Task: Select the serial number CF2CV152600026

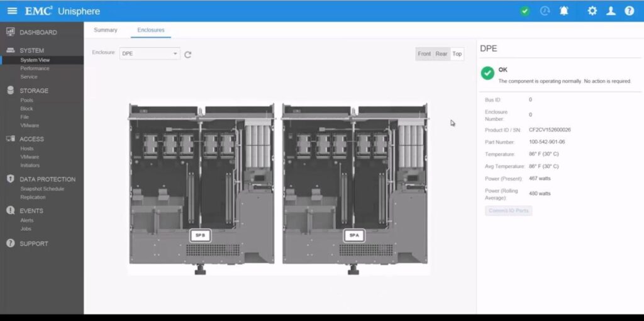Action: pyautogui.click(x=550, y=130)
